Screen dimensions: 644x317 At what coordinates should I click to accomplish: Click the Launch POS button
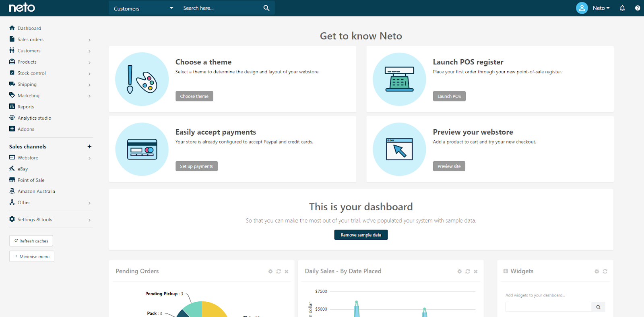tap(449, 96)
